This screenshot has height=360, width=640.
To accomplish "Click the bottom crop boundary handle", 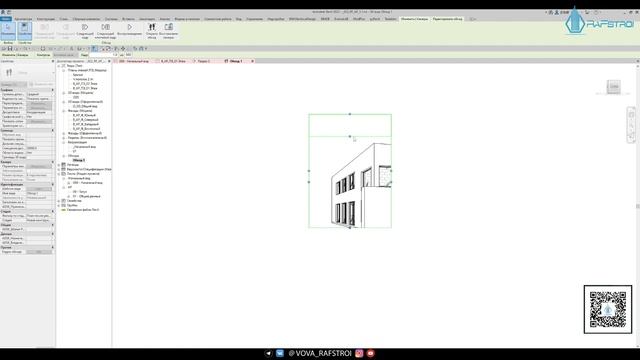I will (x=350, y=228).
